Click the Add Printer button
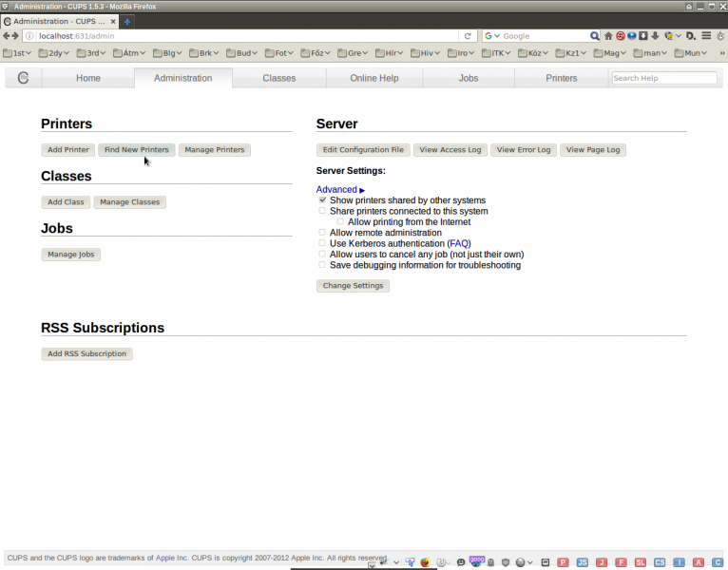This screenshot has width=728, height=570. pos(68,149)
